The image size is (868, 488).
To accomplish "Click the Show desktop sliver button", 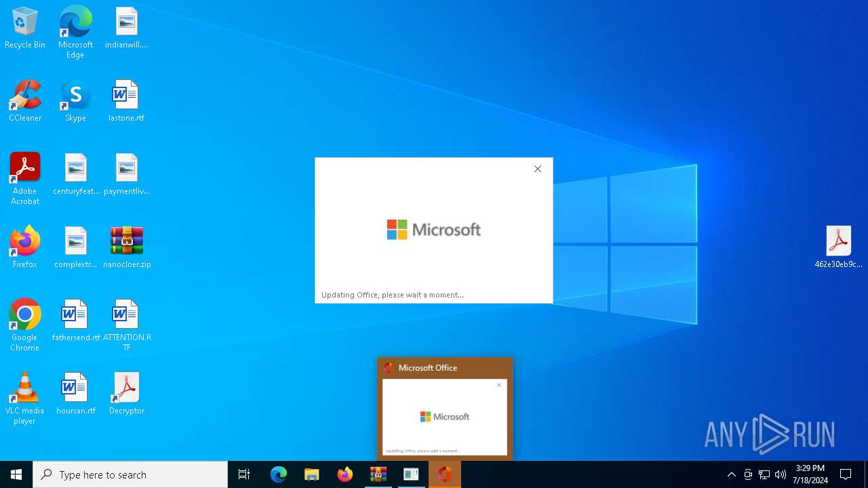I will tap(866, 474).
